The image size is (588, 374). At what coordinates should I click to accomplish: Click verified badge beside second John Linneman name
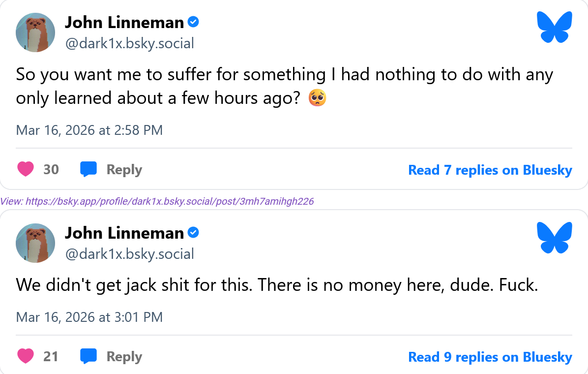tap(193, 233)
